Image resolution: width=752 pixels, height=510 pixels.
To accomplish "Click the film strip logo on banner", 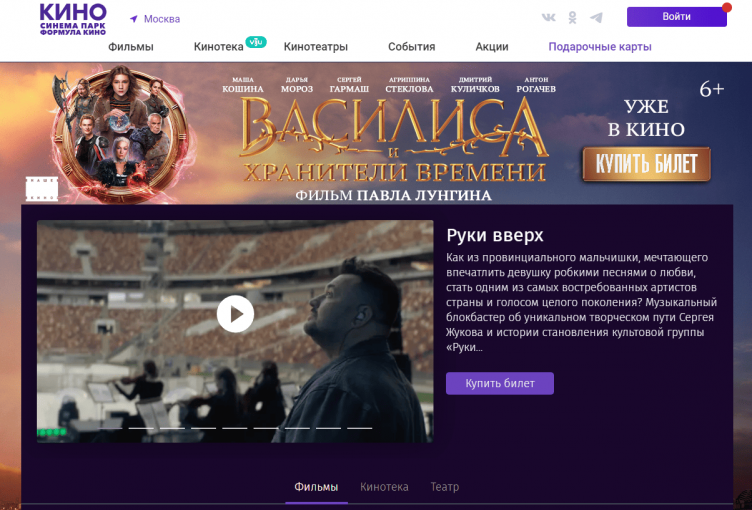I will (x=42, y=189).
